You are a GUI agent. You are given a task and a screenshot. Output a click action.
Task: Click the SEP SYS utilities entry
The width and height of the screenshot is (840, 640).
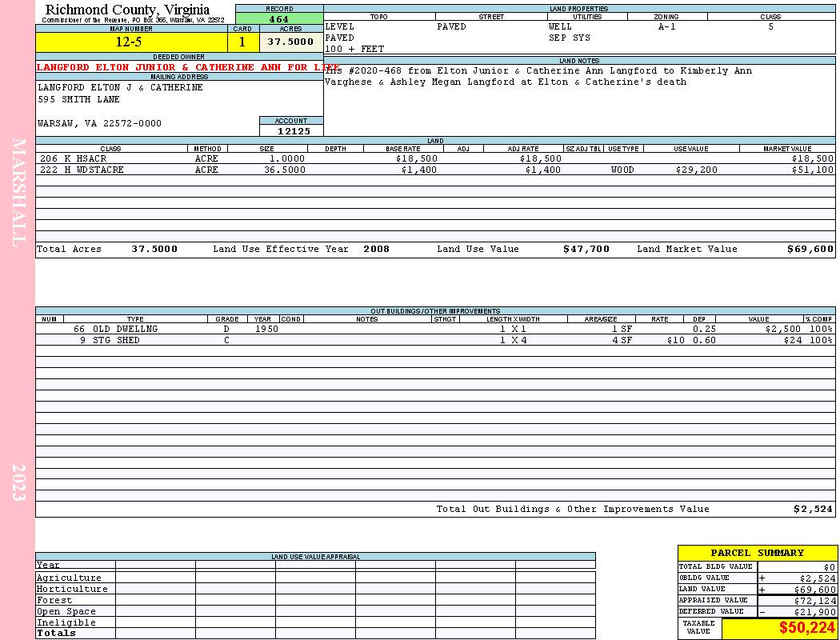click(x=570, y=38)
